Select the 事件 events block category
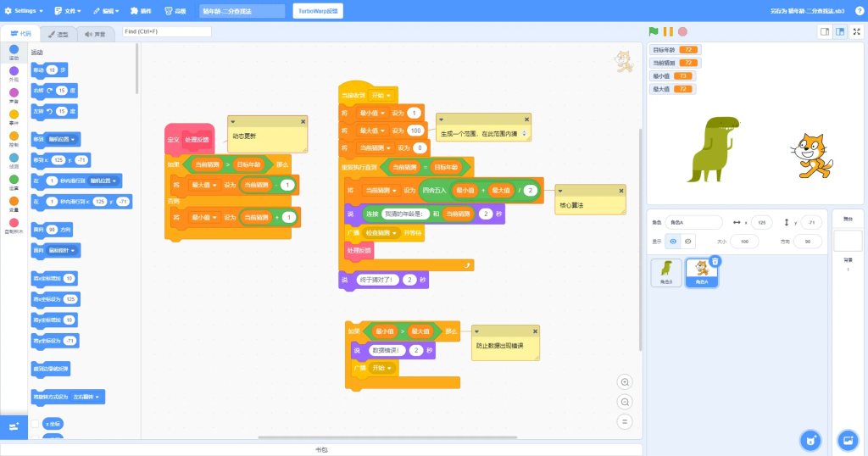 (x=14, y=117)
